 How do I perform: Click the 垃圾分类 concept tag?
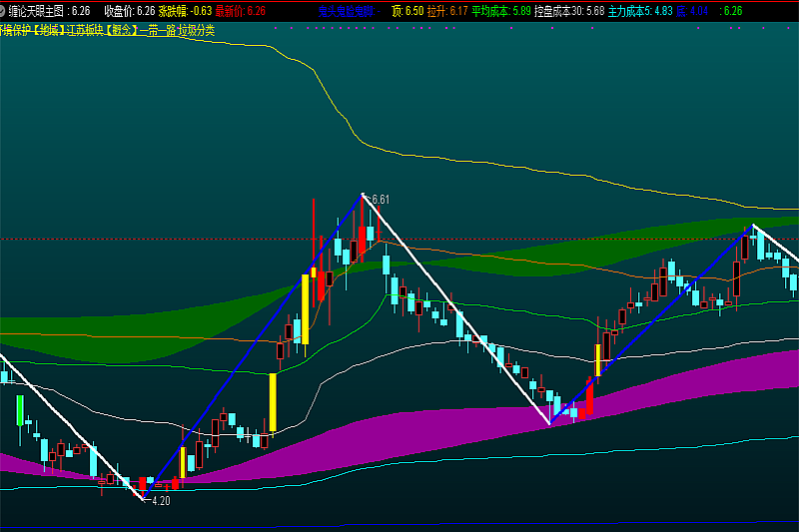(194, 30)
